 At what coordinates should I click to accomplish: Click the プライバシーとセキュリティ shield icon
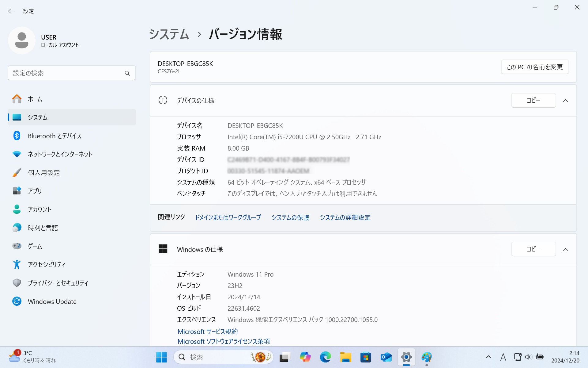pyautogui.click(x=17, y=283)
